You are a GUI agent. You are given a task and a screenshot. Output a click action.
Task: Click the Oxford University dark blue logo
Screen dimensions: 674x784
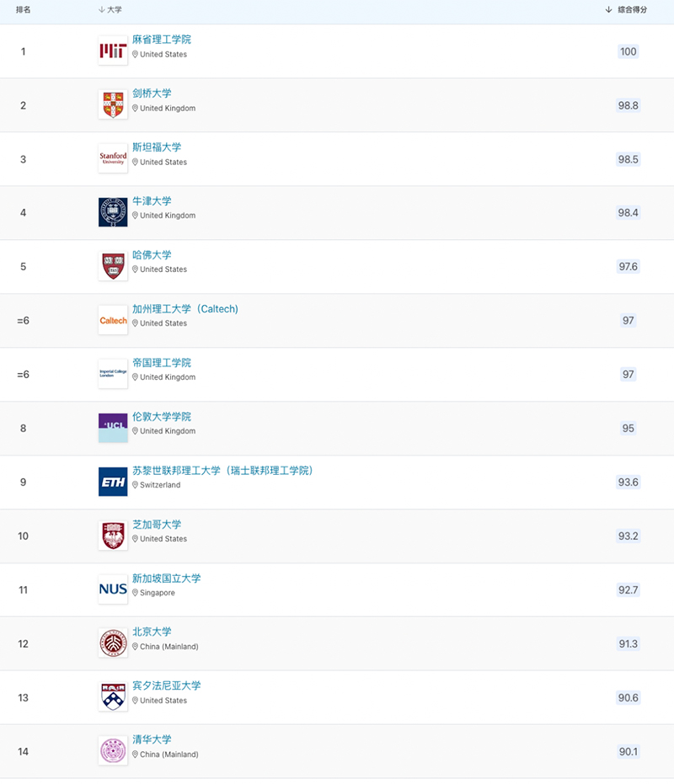click(x=113, y=212)
